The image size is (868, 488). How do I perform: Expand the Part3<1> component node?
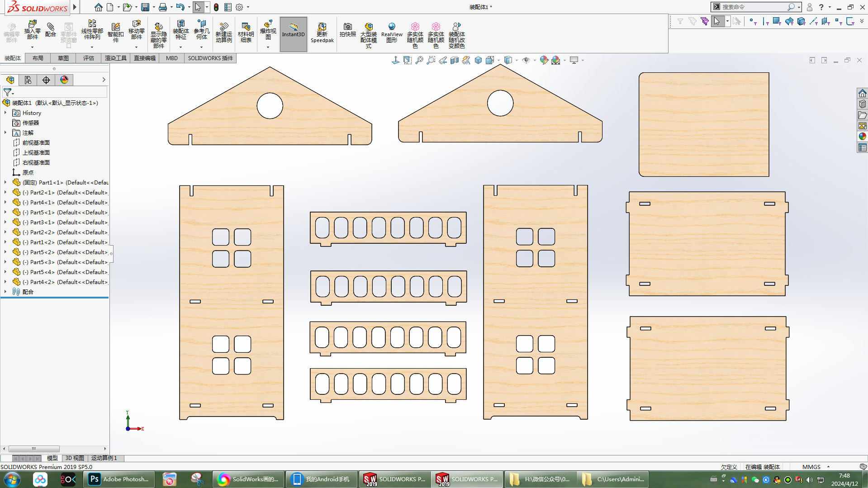coord(5,223)
